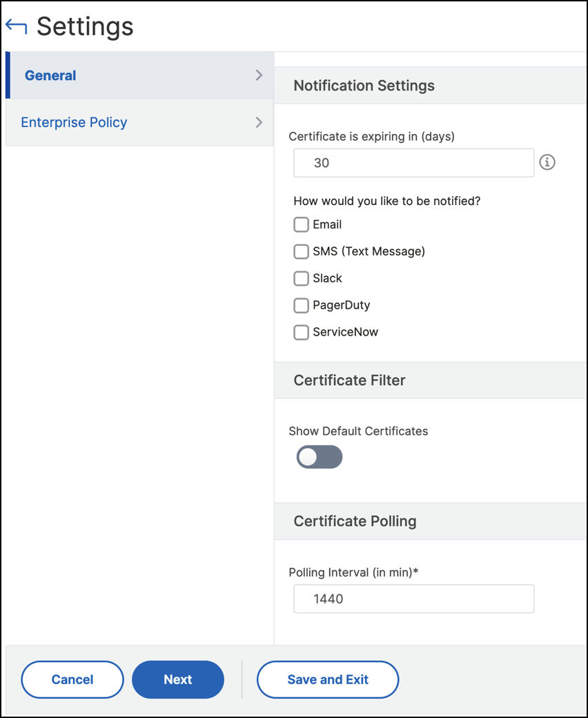Click the Next button

coord(178,679)
